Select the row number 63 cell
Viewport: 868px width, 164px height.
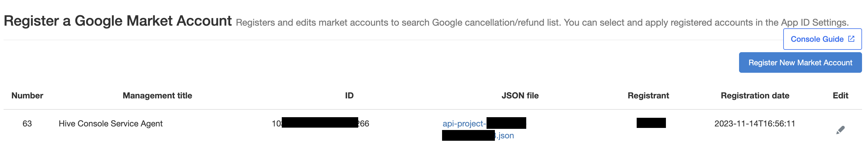click(27, 123)
